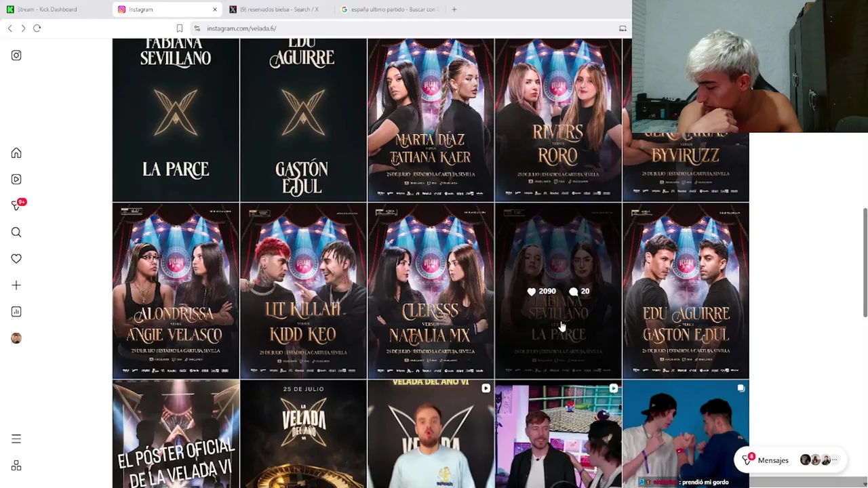Open Meta apps grid icon
Image resolution: width=868 pixels, height=488 pixels.
pos(16,466)
